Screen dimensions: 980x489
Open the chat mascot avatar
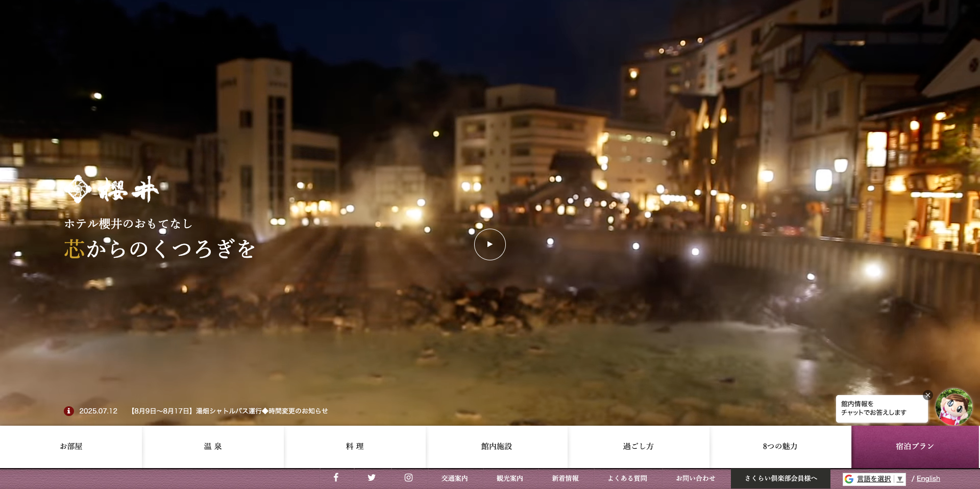pyautogui.click(x=953, y=407)
